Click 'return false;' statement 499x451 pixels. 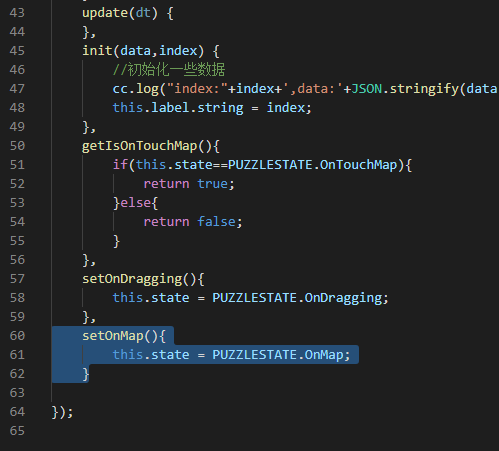193,222
